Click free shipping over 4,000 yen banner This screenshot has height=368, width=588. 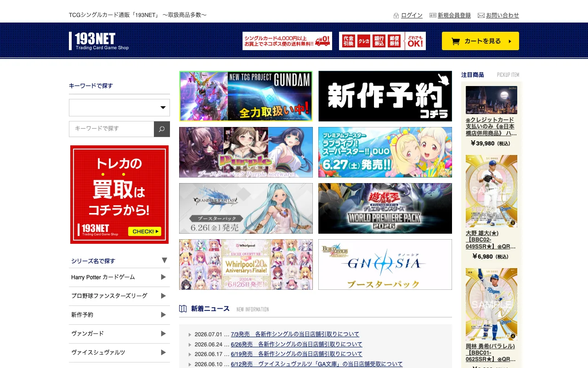[x=287, y=41]
